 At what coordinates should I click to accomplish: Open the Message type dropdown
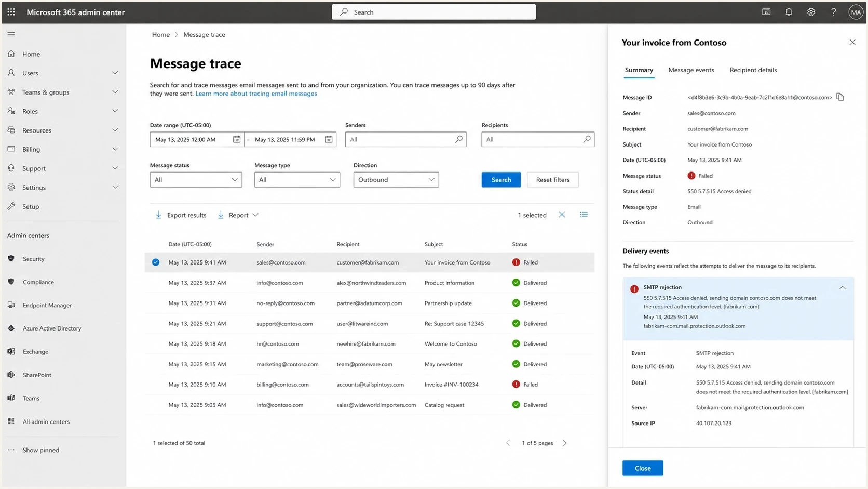tap(297, 180)
